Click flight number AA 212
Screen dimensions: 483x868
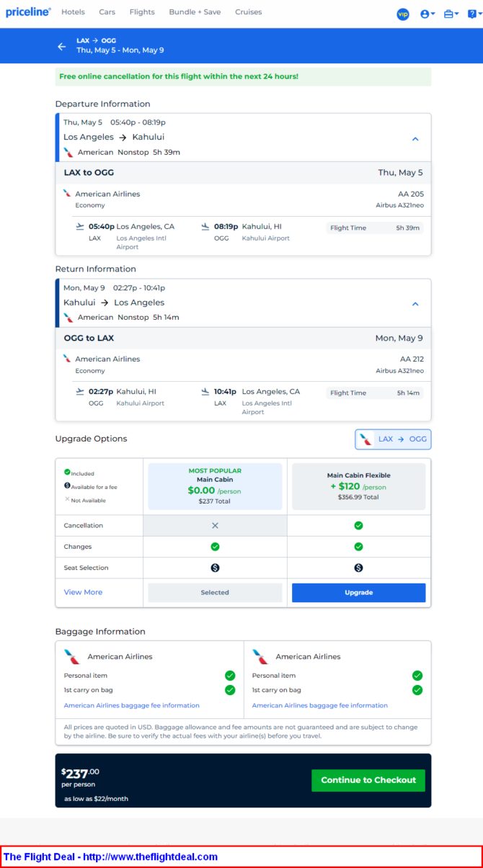(x=412, y=359)
